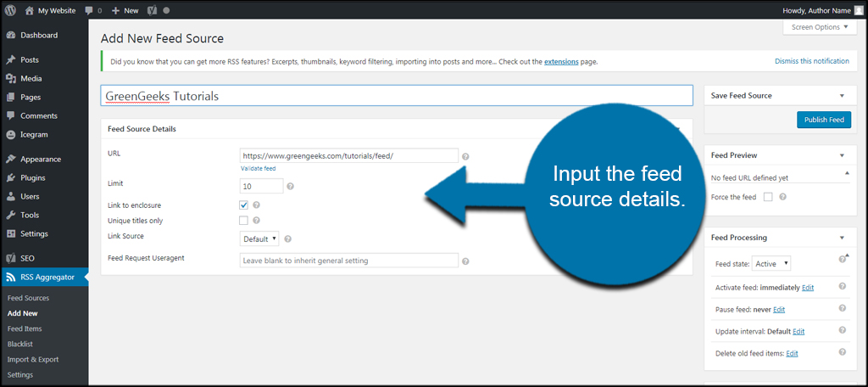868x387 pixels.
Task: Click the Limit number field
Action: (x=262, y=187)
